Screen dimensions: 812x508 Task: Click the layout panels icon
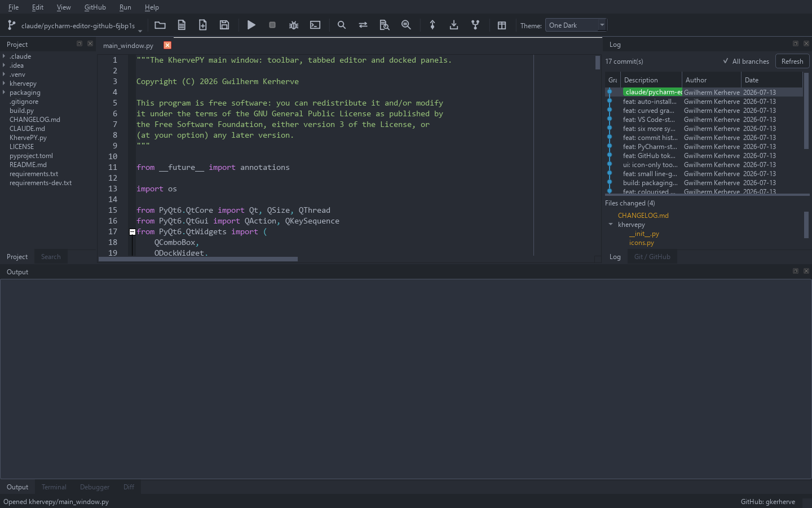(502, 25)
